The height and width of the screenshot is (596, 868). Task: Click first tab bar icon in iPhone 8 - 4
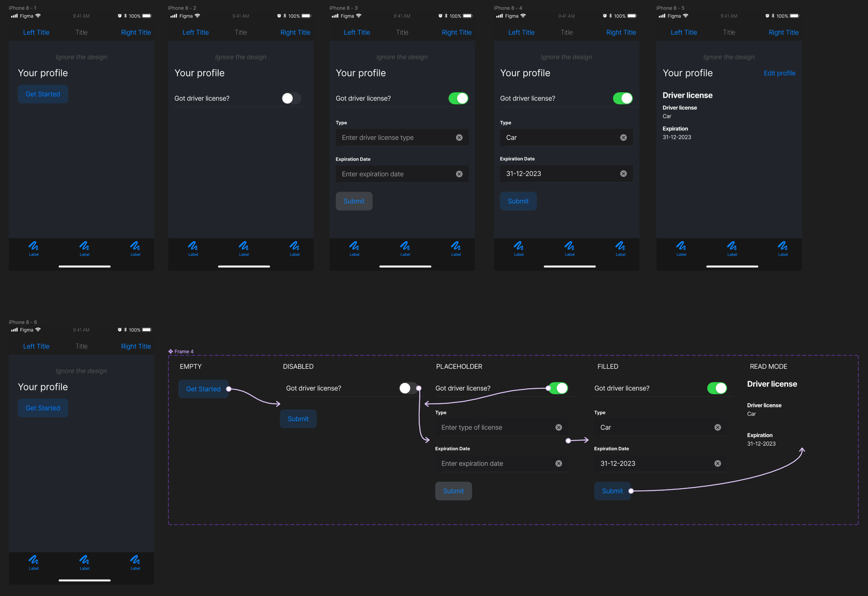click(519, 246)
